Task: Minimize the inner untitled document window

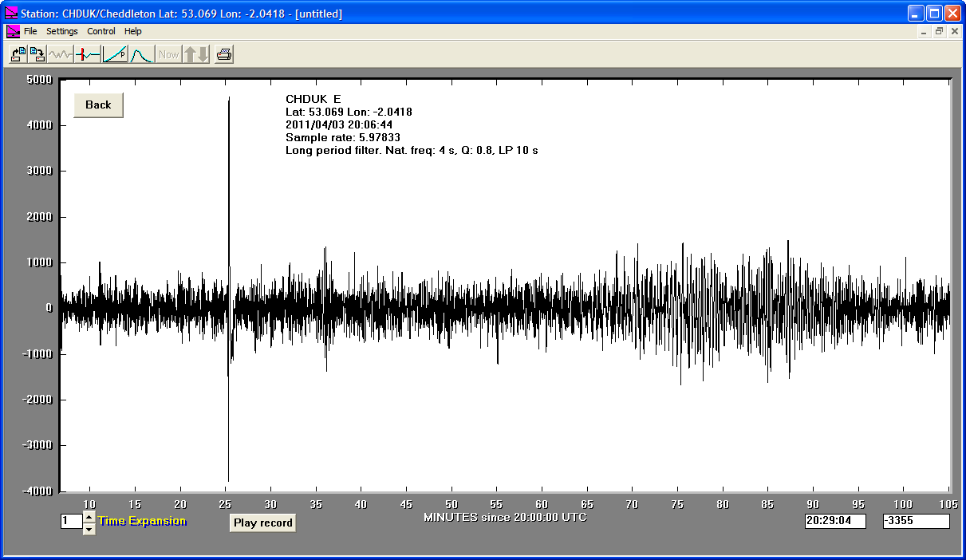Action: click(x=925, y=31)
